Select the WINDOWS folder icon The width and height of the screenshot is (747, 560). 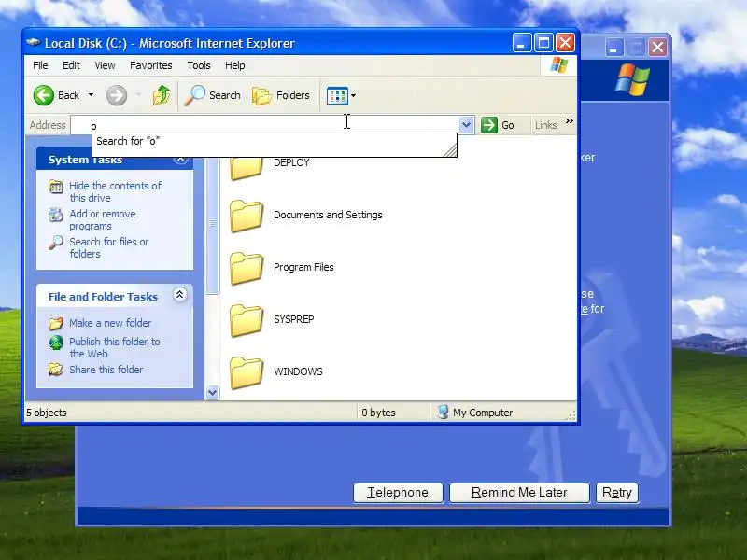pos(247,372)
